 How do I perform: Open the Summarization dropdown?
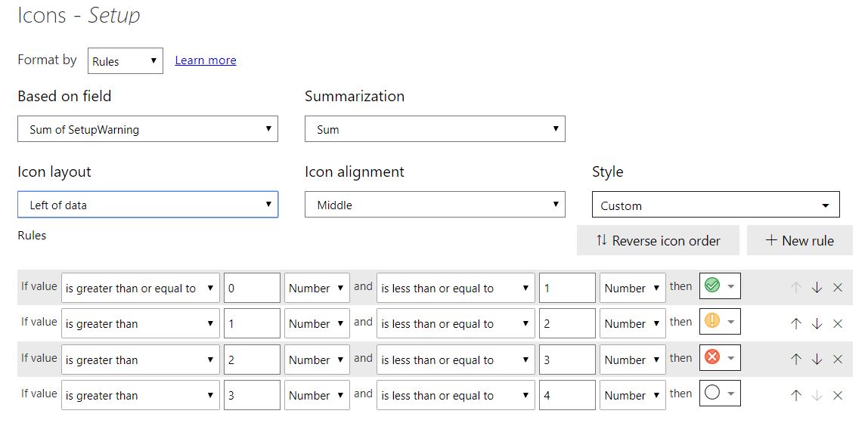pyautogui.click(x=435, y=129)
